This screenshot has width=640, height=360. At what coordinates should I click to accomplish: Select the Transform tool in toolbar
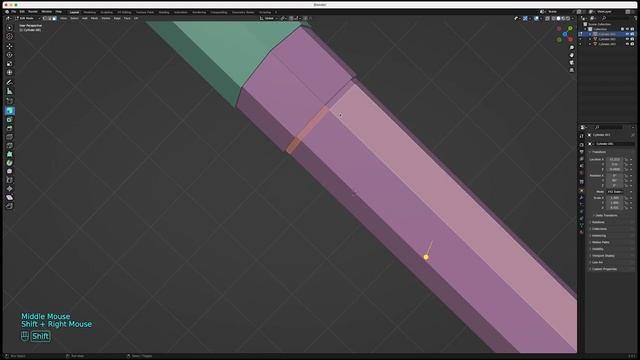(x=9, y=72)
